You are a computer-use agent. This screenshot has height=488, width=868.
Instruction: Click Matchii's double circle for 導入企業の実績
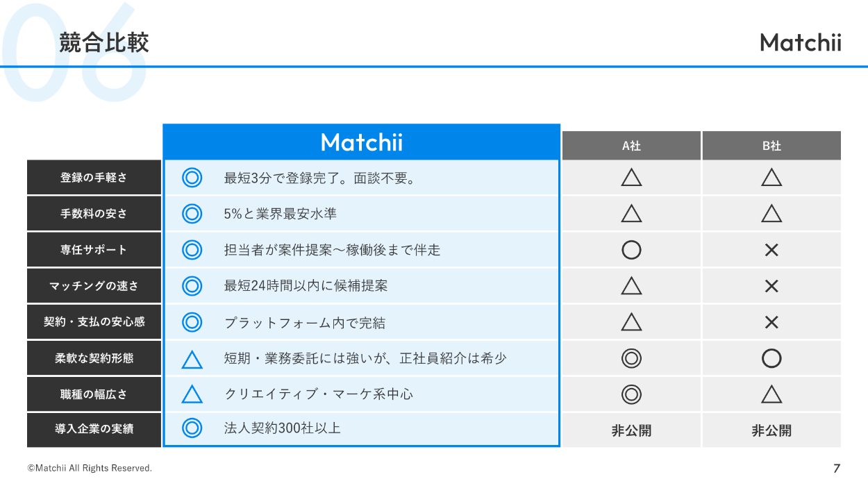click(x=192, y=428)
